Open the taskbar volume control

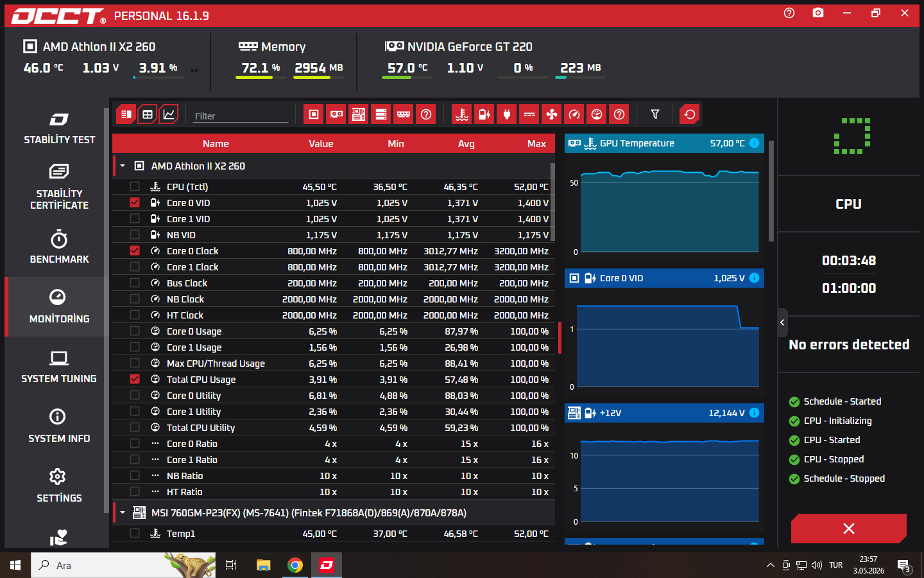pos(817,565)
